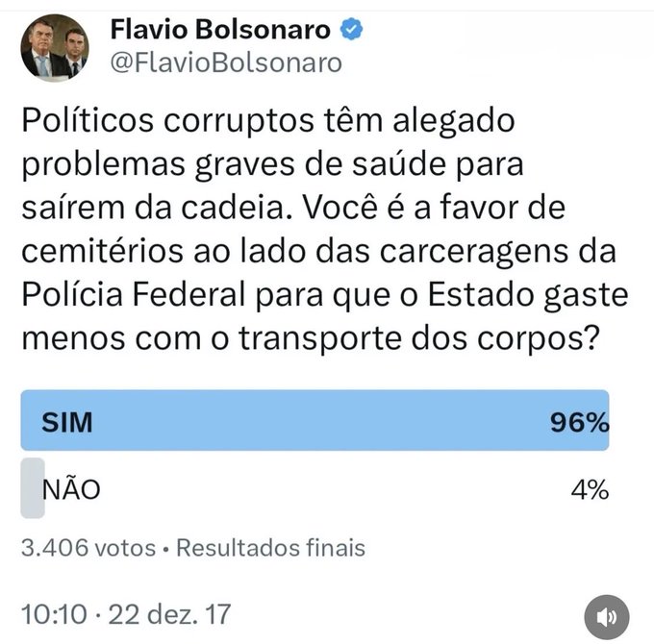Unmute using the speaker icon
Image resolution: width=654 pixels, height=644 pixels.
606,616
